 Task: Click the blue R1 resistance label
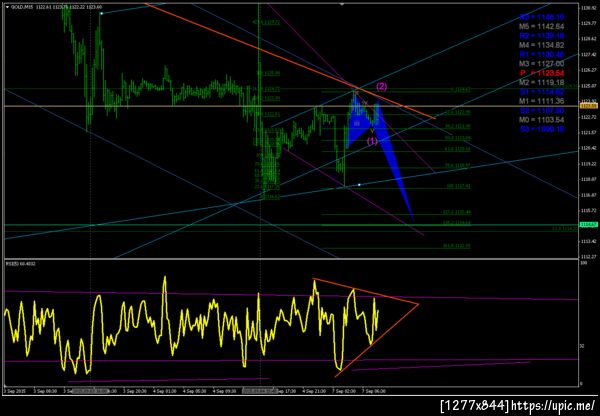(x=541, y=54)
